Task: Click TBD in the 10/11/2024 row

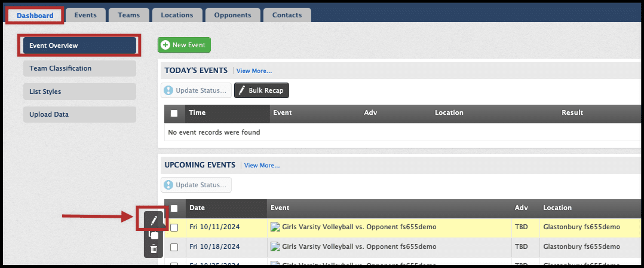Action: [521, 227]
